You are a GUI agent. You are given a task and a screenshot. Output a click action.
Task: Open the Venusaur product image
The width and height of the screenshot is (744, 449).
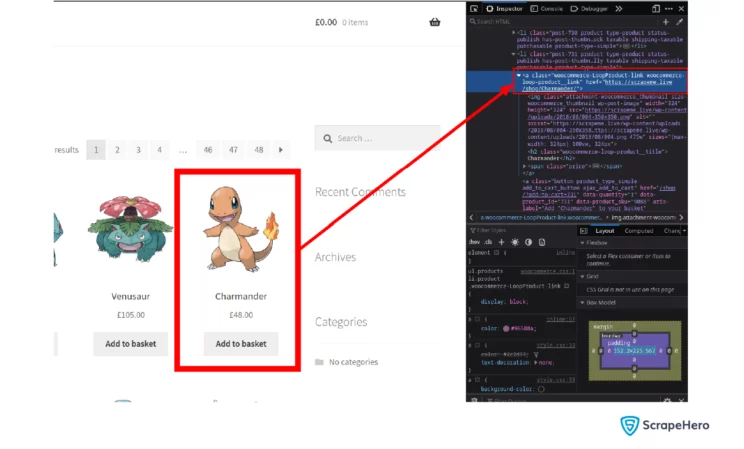click(130, 228)
